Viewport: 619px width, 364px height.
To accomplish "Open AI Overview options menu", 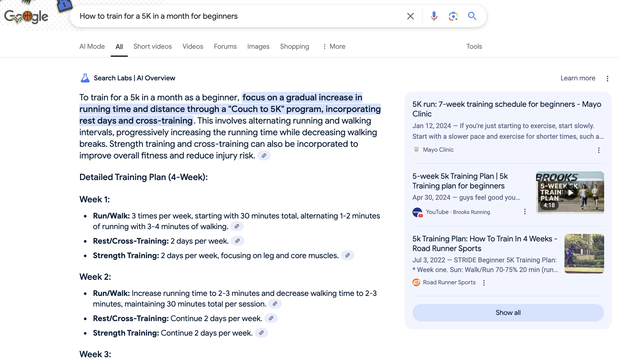I will click(607, 78).
